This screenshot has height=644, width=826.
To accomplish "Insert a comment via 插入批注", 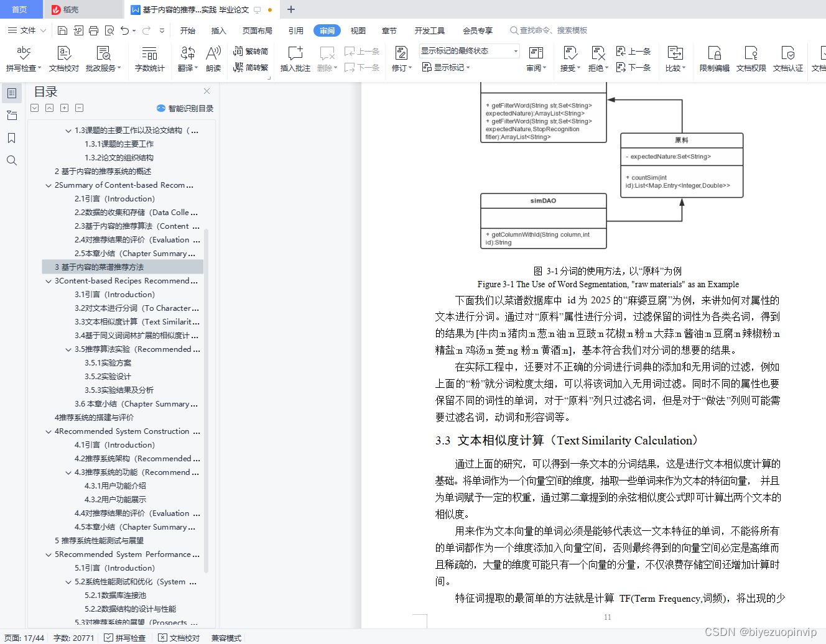I will (295, 59).
